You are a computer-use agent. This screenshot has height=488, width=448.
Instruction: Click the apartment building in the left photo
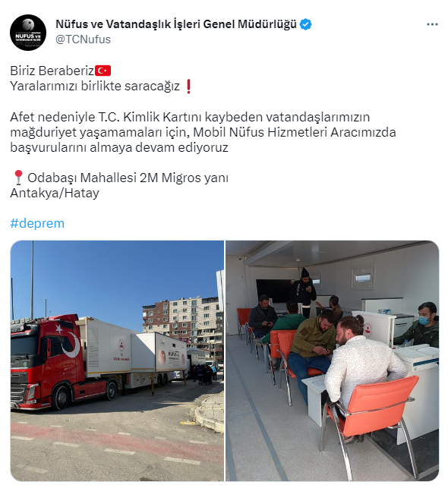point(182,330)
